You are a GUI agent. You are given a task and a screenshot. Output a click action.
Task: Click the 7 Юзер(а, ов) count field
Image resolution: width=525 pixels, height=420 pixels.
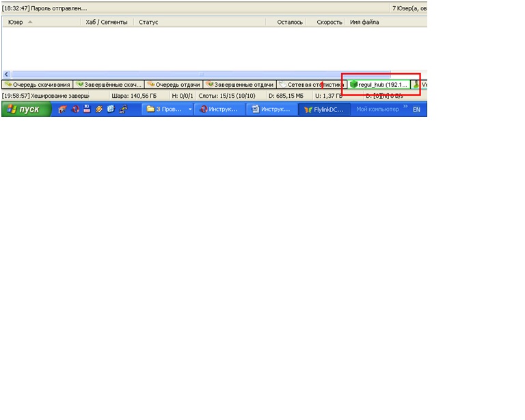[409, 8]
